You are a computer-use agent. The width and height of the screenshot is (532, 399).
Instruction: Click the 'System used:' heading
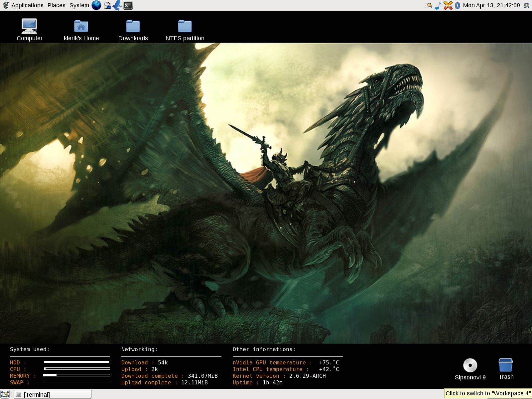click(x=30, y=349)
